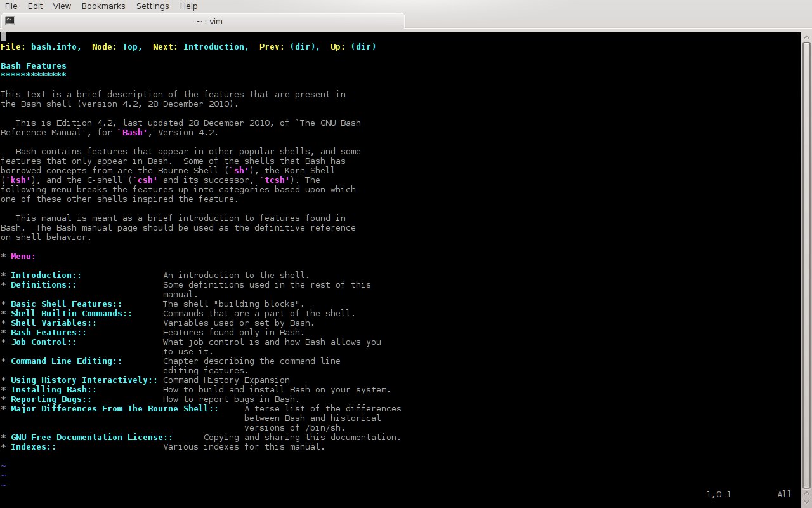Open the 'Introduction::' menu entry
This screenshot has width=812, height=508.
[46, 275]
